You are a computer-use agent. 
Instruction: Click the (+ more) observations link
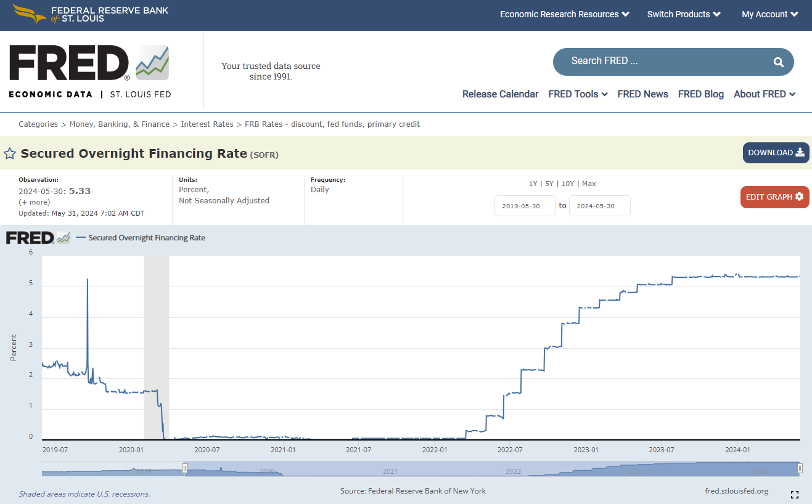pyautogui.click(x=34, y=202)
